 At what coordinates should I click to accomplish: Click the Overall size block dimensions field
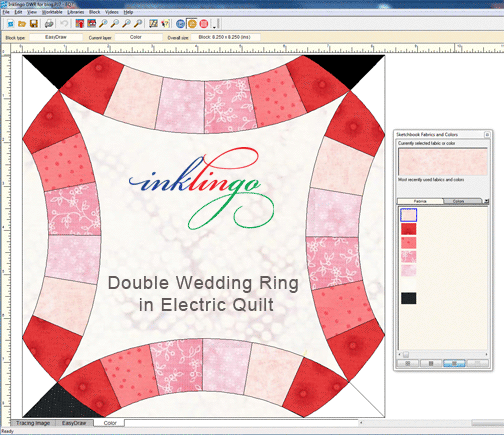225,37
